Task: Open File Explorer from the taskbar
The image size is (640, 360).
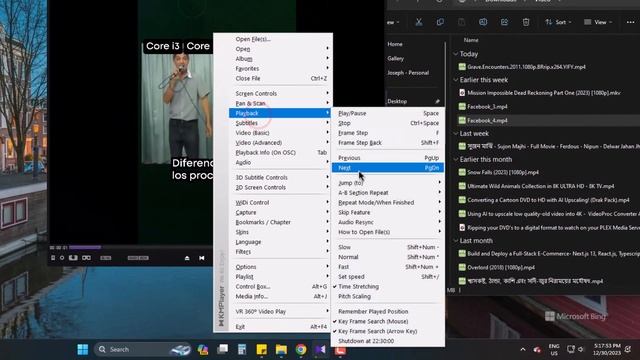Action: coord(281,349)
